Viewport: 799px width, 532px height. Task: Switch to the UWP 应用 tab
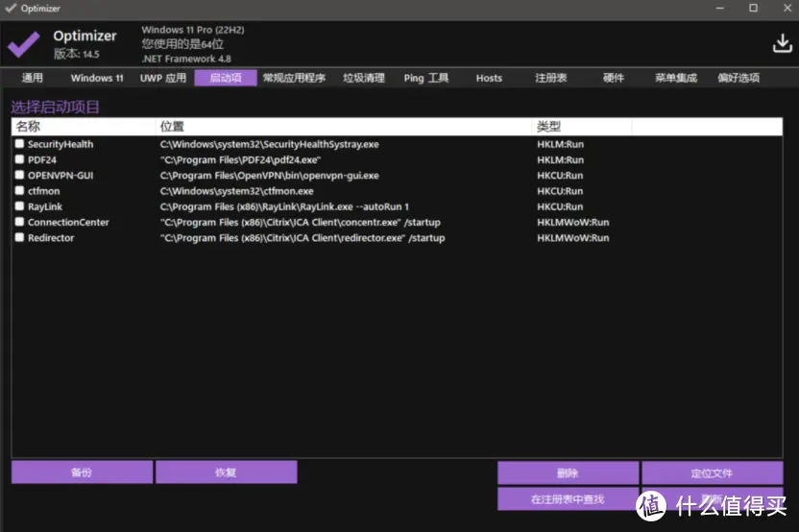[x=163, y=78]
